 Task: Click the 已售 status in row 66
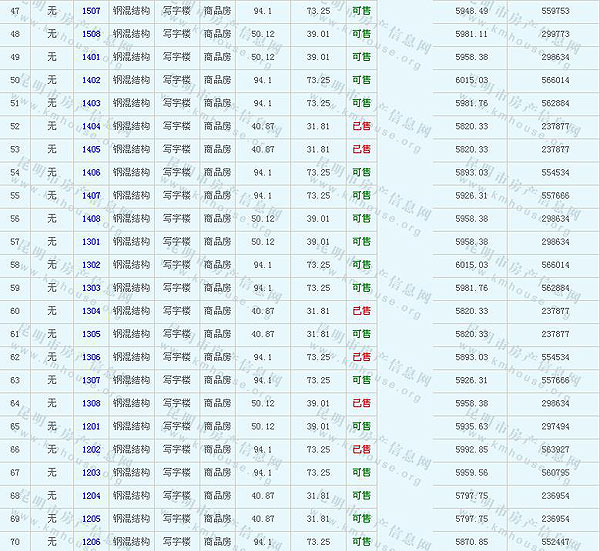coord(361,449)
